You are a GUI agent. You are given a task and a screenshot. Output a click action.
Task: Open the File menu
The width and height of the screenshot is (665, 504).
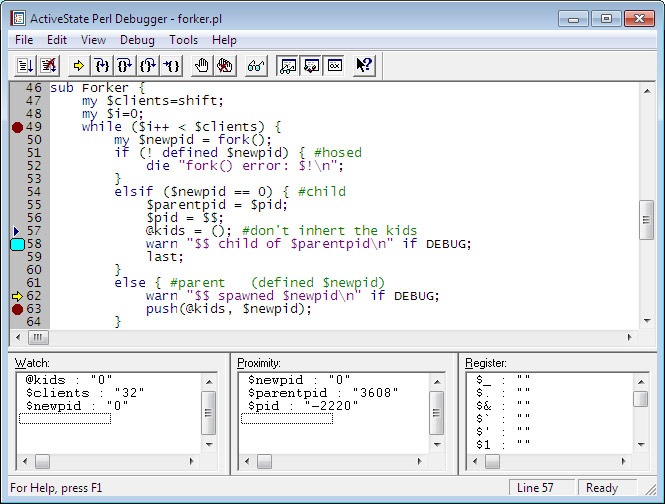coord(24,40)
